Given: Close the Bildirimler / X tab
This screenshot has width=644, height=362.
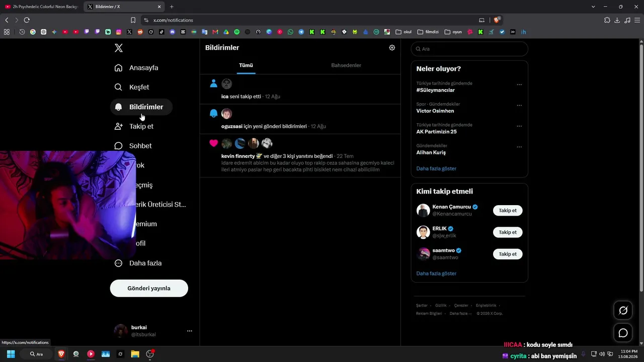Looking at the screenshot, I should tap(159, 7).
